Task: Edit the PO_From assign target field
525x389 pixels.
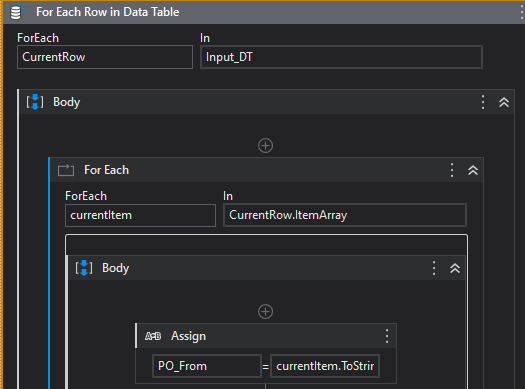Action: point(207,366)
